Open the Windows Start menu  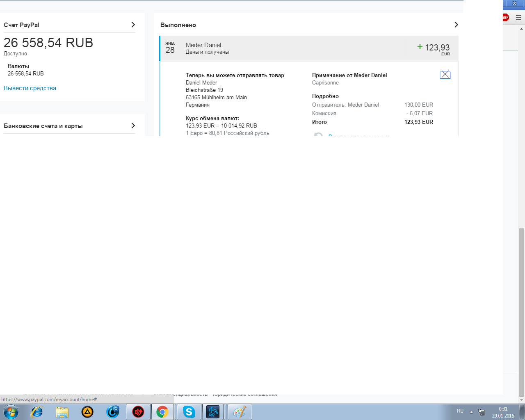point(11,412)
